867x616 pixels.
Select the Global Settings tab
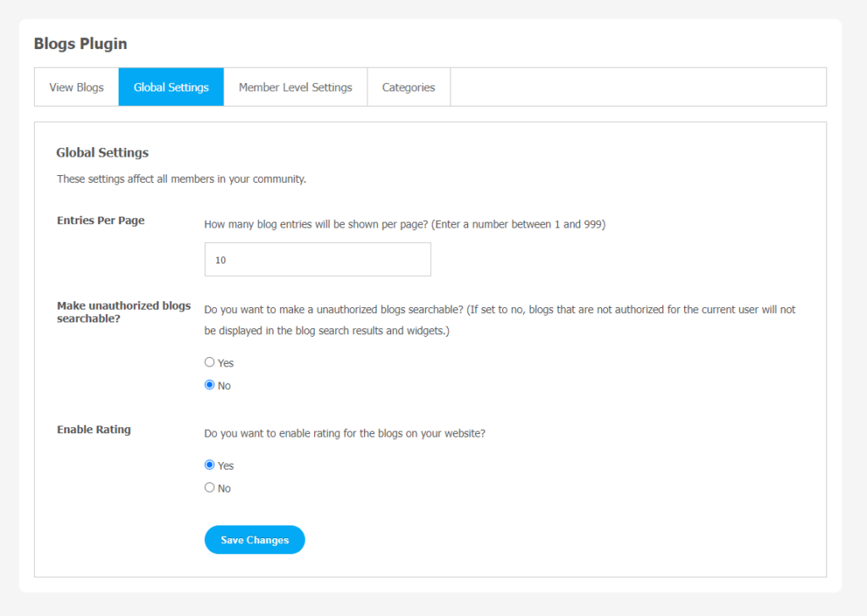click(171, 87)
